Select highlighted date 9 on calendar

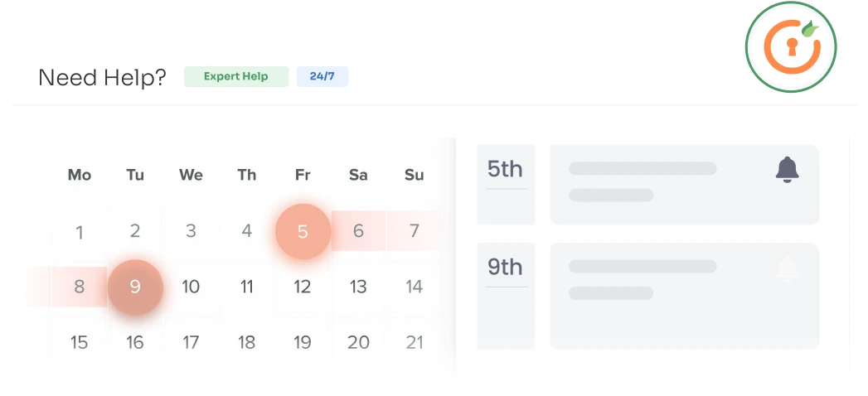pyautogui.click(x=135, y=287)
